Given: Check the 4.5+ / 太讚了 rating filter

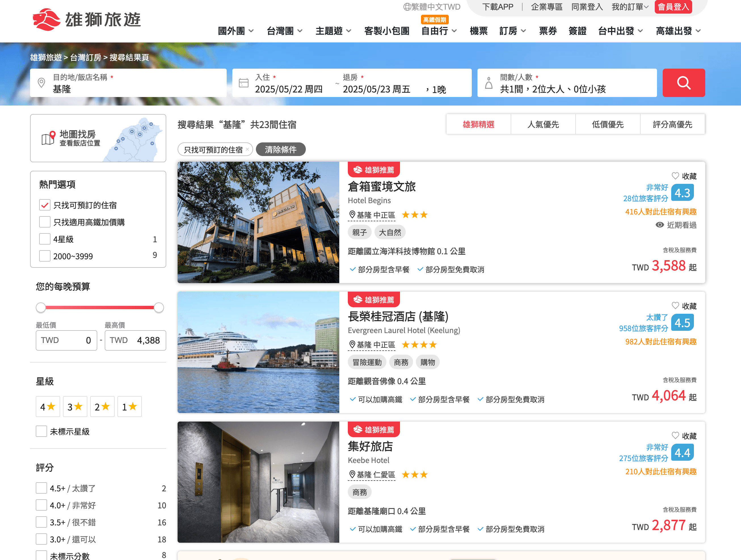Looking at the screenshot, I should click(41, 488).
